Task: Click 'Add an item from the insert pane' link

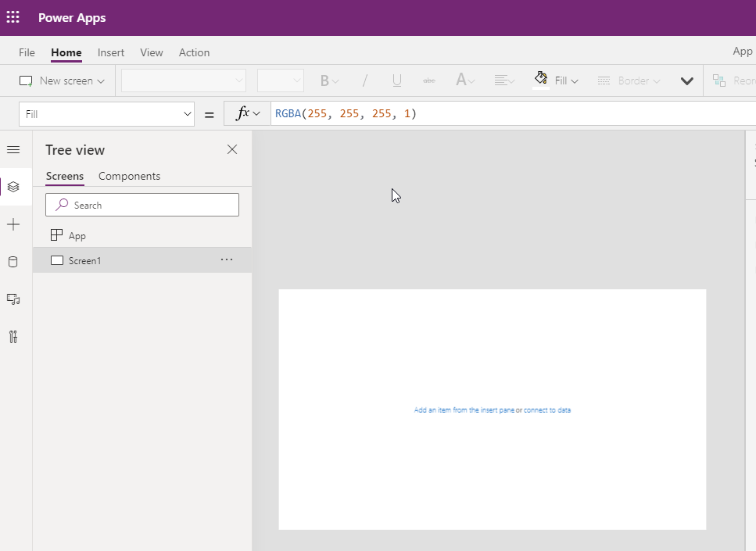Action: coord(464,410)
